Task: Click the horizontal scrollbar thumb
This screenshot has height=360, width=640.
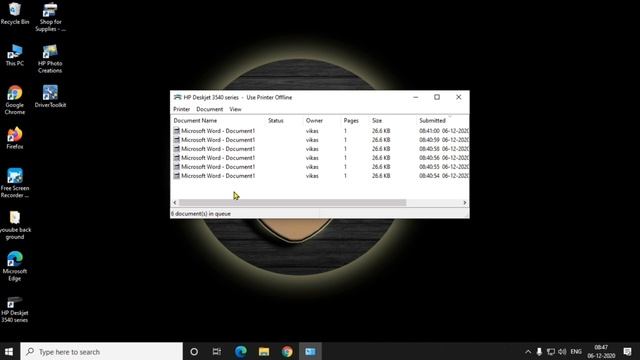Action: point(293,202)
